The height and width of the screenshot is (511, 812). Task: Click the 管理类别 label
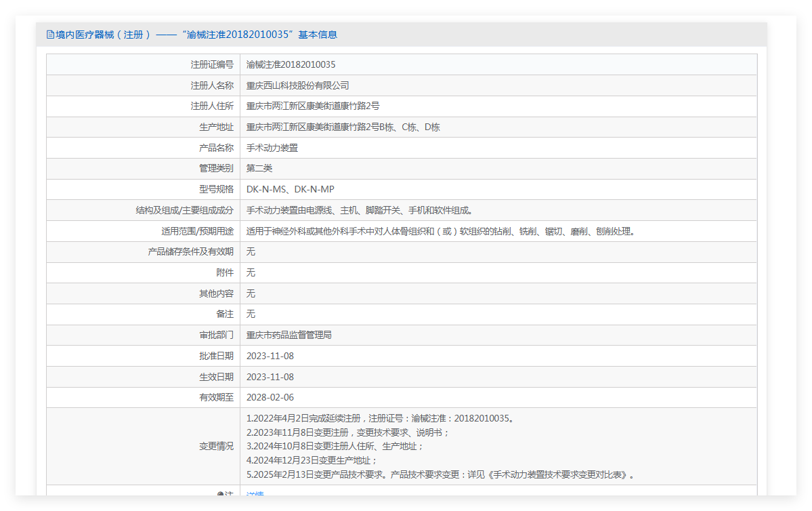(x=217, y=169)
